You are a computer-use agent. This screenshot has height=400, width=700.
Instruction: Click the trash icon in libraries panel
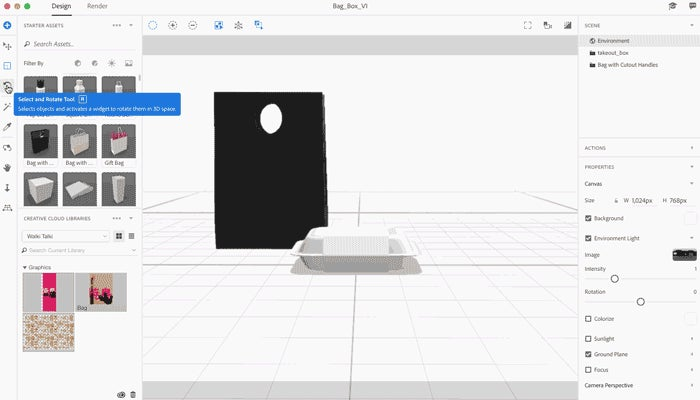pyautogui.click(x=133, y=395)
